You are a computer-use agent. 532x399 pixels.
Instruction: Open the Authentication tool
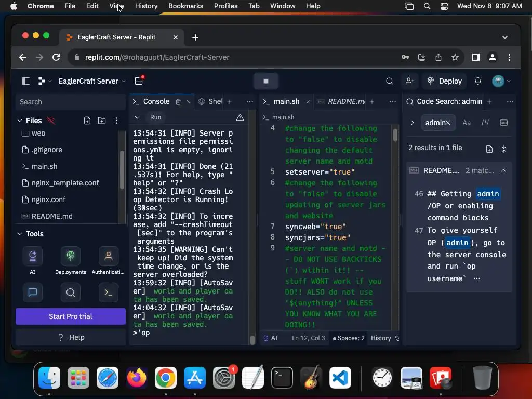[x=108, y=260]
